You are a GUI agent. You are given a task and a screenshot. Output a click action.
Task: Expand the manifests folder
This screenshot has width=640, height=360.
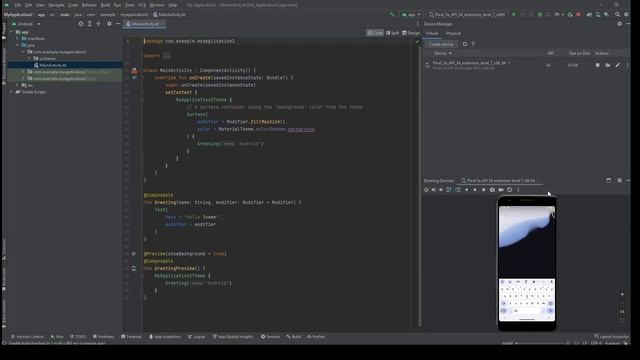[x=18, y=39]
